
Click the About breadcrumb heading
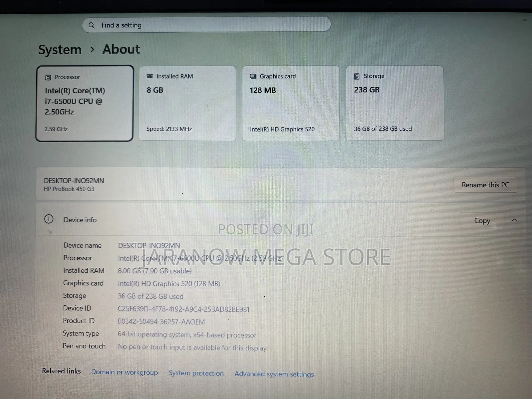pyautogui.click(x=121, y=49)
